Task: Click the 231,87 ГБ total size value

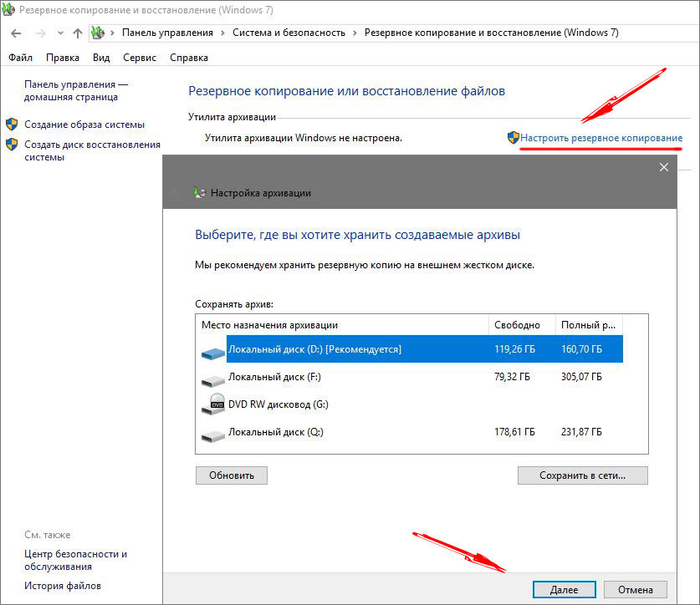Action: (x=581, y=432)
